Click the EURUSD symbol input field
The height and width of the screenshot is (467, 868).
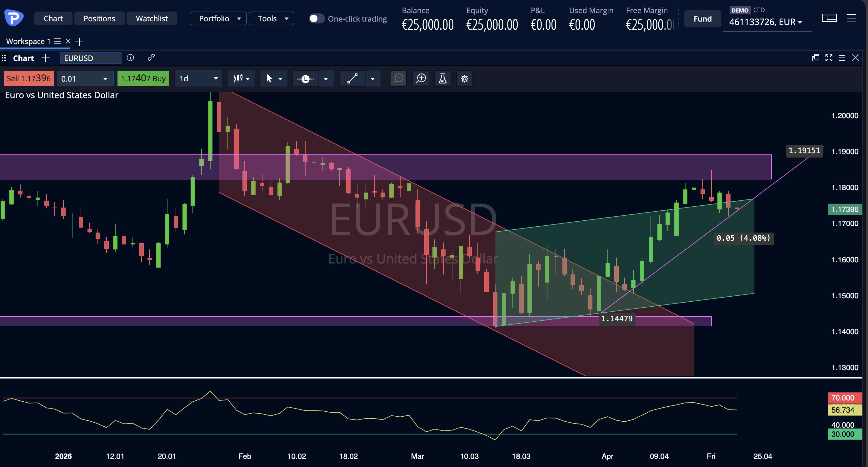point(90,58)
